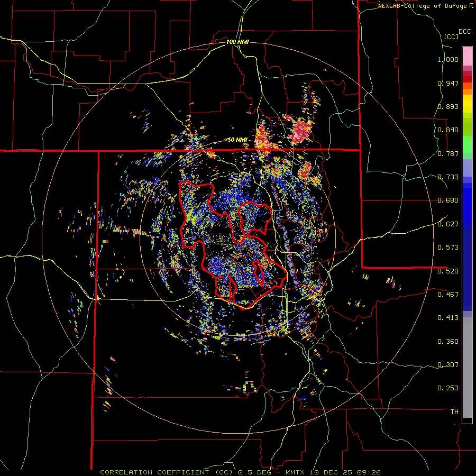Select the 0.253 scale value
Screen dimensions: 476x476
coord(448,388)
